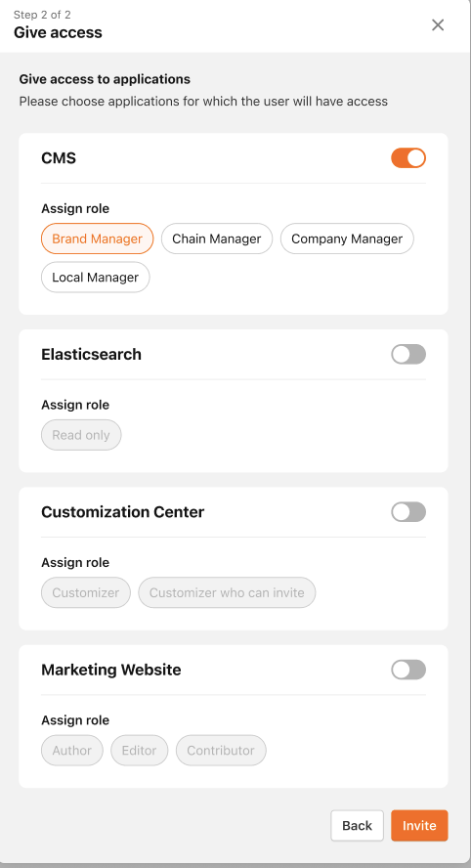Click the Elasticsearch application heading

91,354
